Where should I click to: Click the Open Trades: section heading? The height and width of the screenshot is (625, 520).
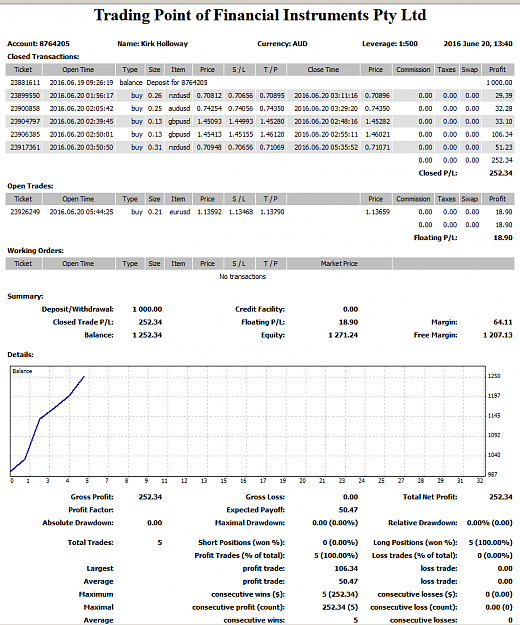(30, 186)
